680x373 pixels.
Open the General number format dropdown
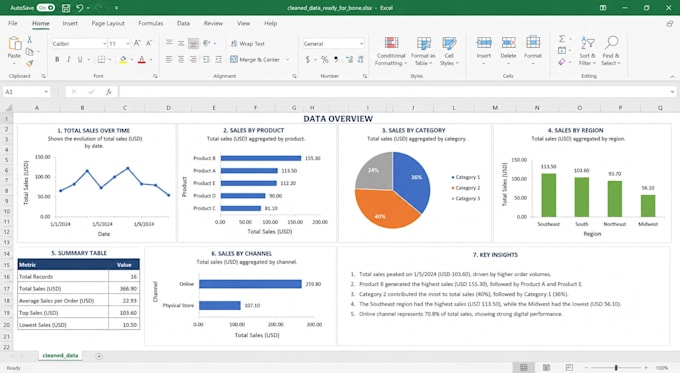point(361,43)
